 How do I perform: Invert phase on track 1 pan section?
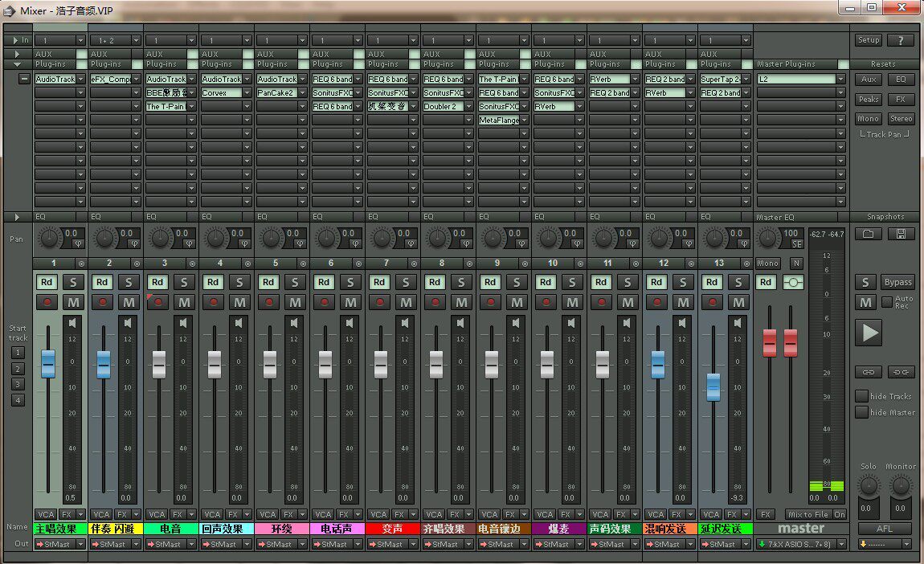pyautogui.click(x=78, y=243)
